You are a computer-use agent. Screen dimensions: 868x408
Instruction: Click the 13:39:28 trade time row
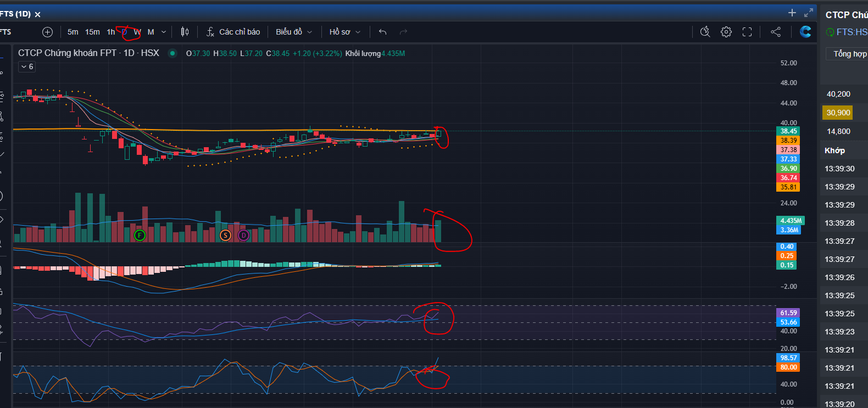[x=839, y=223]
